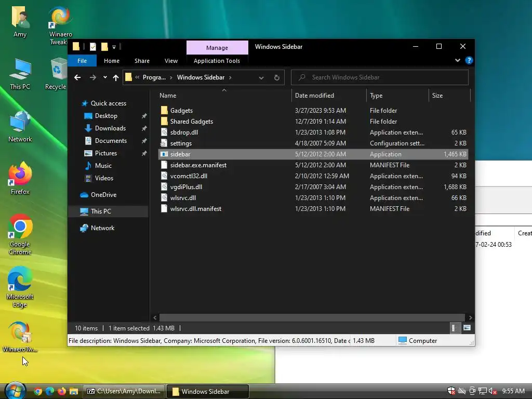This screenshot has height=399, width=532.
Task: Open the Explorer Help icon
Action: tap(469, 60)
